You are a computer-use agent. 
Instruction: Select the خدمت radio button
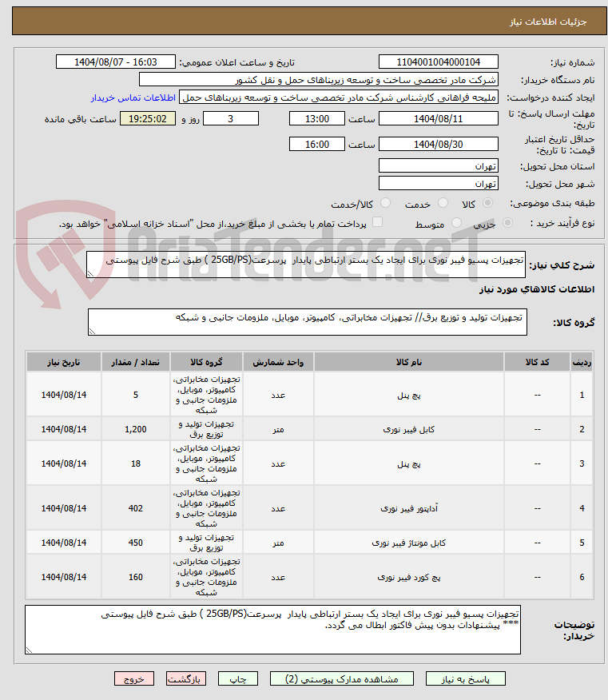click(x=443, y=203)
